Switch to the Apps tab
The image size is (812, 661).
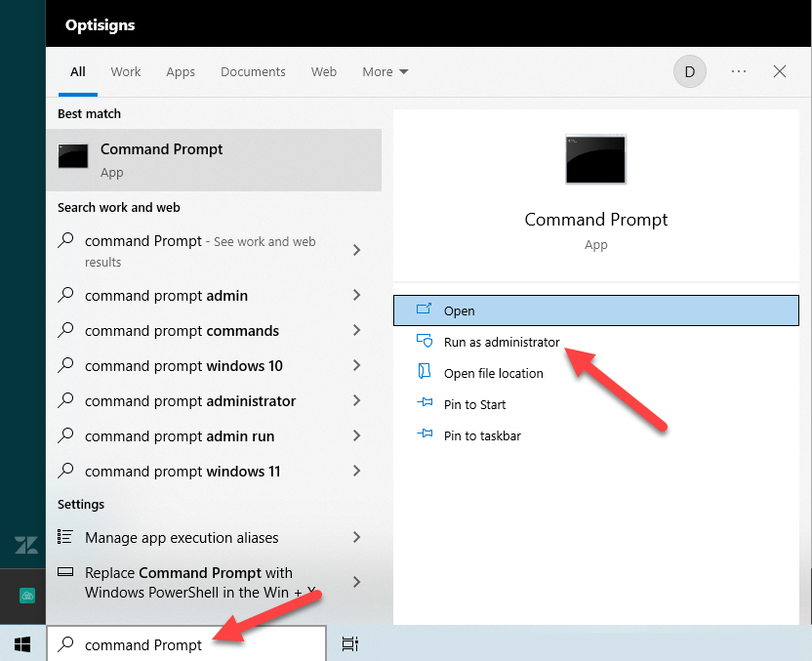(x=181, y=71)
